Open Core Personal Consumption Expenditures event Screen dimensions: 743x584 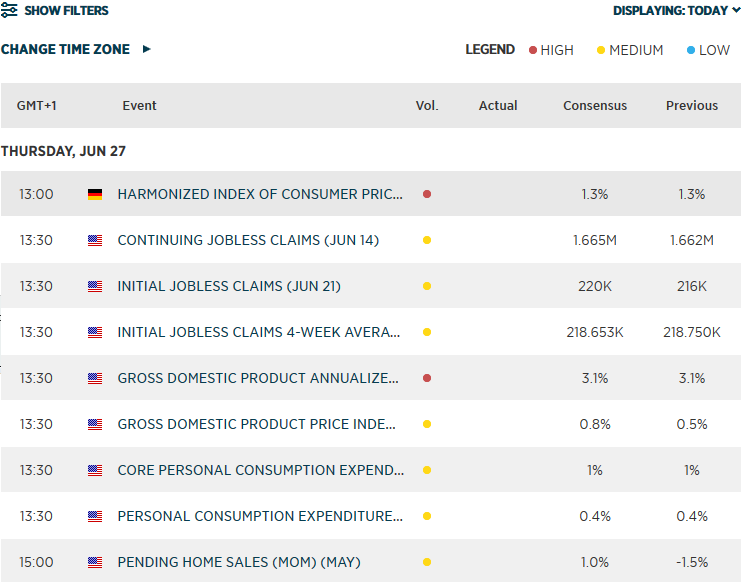260,470
